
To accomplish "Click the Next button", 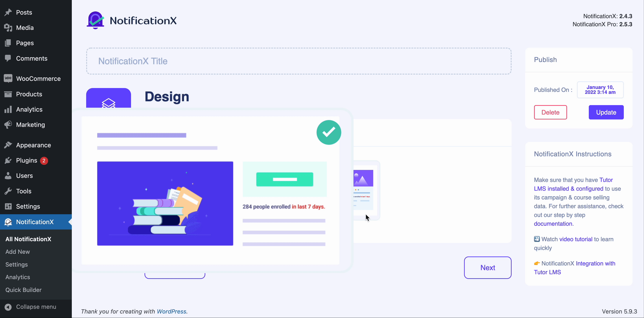I will 488,267.
